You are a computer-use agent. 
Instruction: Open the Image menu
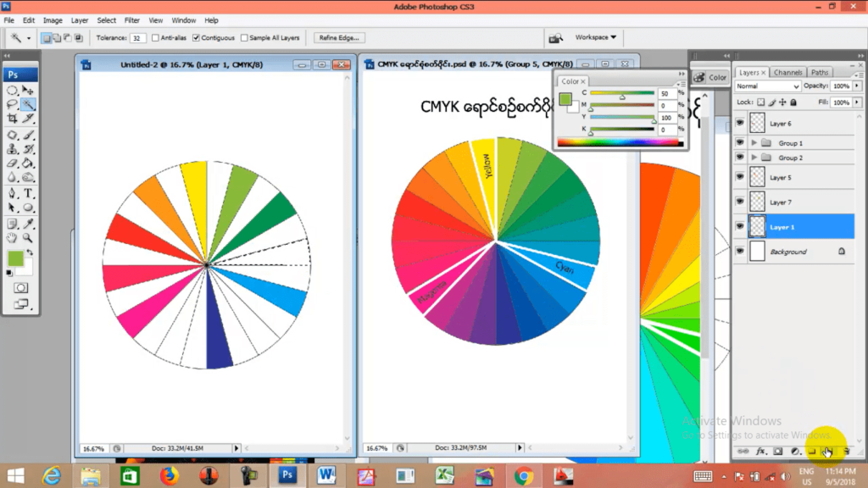[x=53, y=20]
